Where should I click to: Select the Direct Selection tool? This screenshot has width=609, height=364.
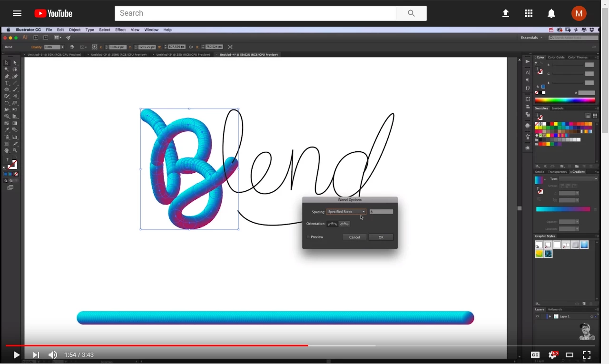[x=15, y=63]
